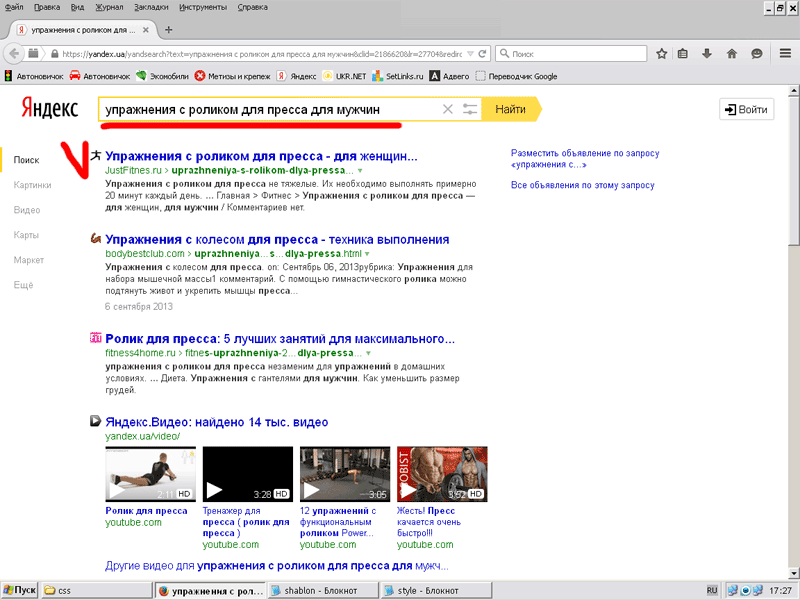Click the RU language indicator in tray
Image resolution: width=800 pixels, height=600 pixels.
(x=712, y=590)
